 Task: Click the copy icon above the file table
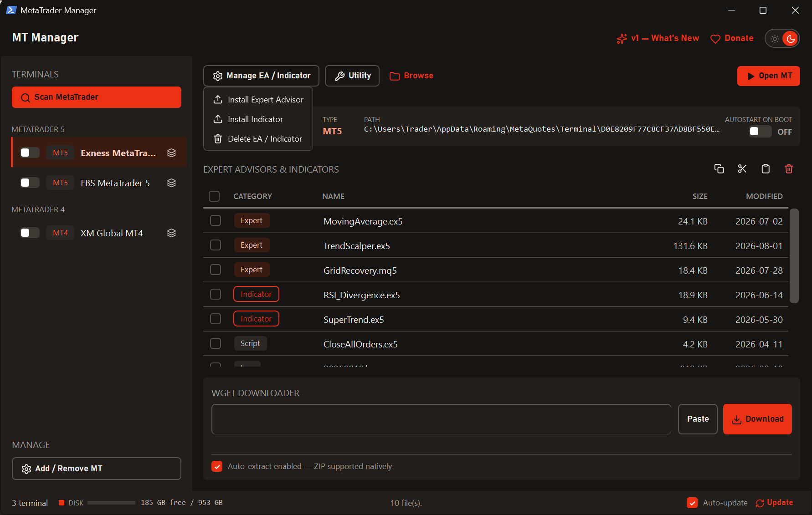pos(719,169)
